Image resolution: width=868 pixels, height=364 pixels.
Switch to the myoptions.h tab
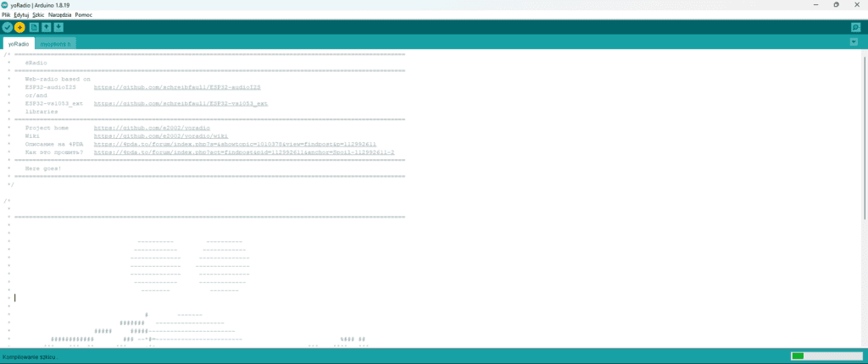57,43
